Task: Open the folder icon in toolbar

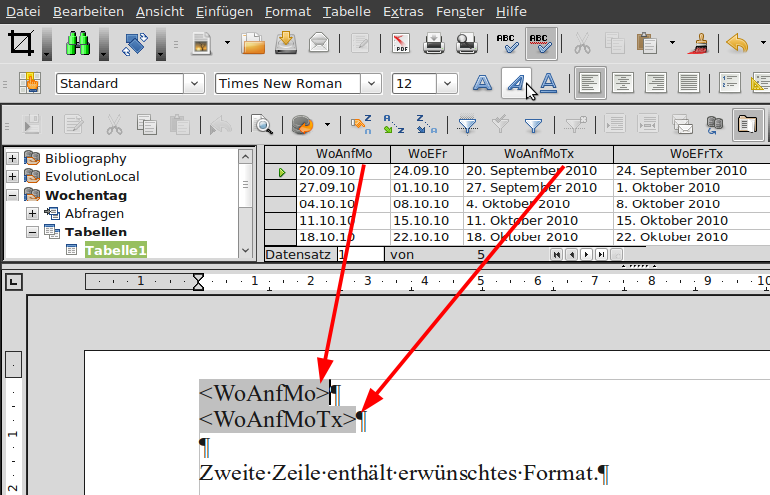Action: click(253, 43)
